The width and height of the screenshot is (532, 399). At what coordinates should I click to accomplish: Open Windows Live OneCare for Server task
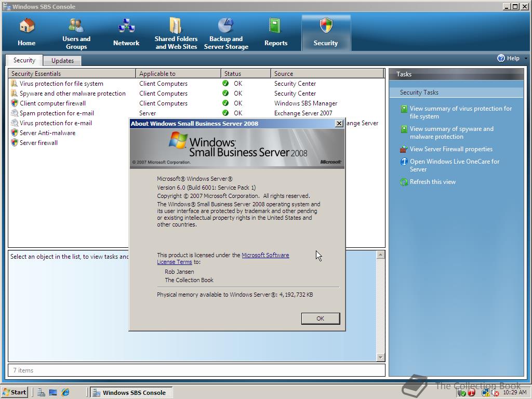[454, 165]
